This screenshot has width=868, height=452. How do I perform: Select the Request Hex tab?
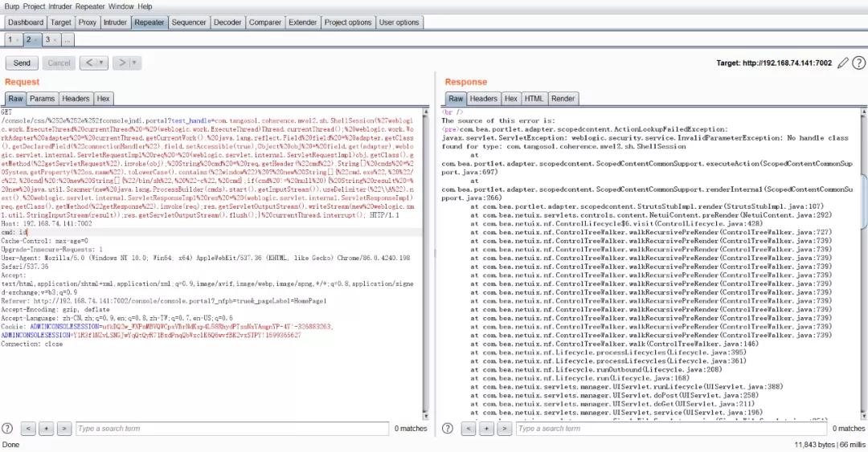coord(103,99)
